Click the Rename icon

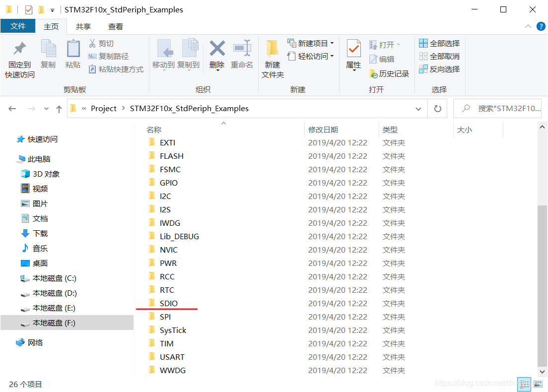(x=242, y=48)
